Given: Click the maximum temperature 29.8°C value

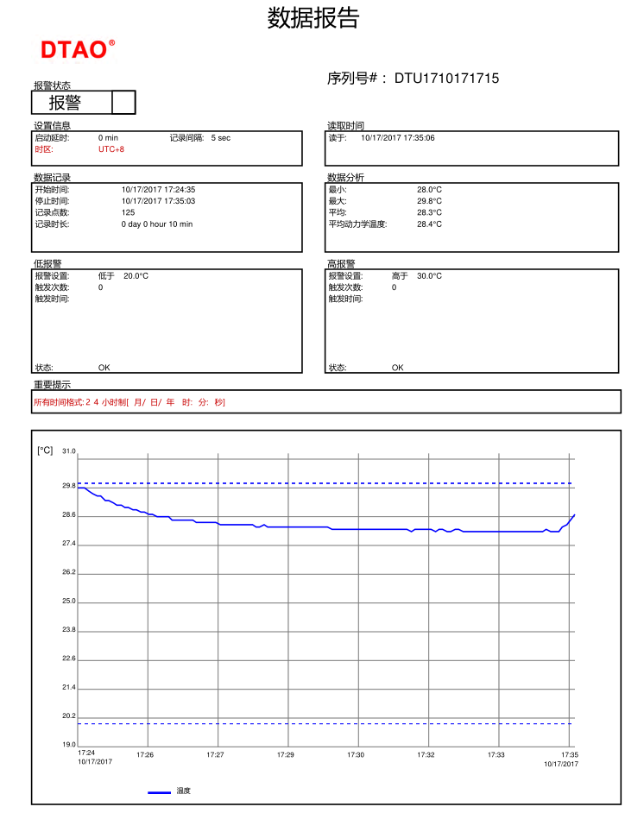Looking at the screenshot, I should (429, 201).
